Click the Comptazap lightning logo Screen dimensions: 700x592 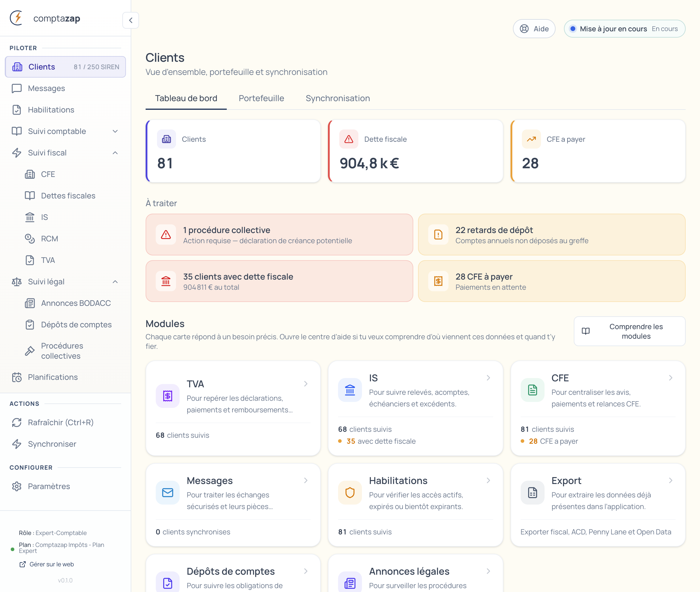pos(16,18)
